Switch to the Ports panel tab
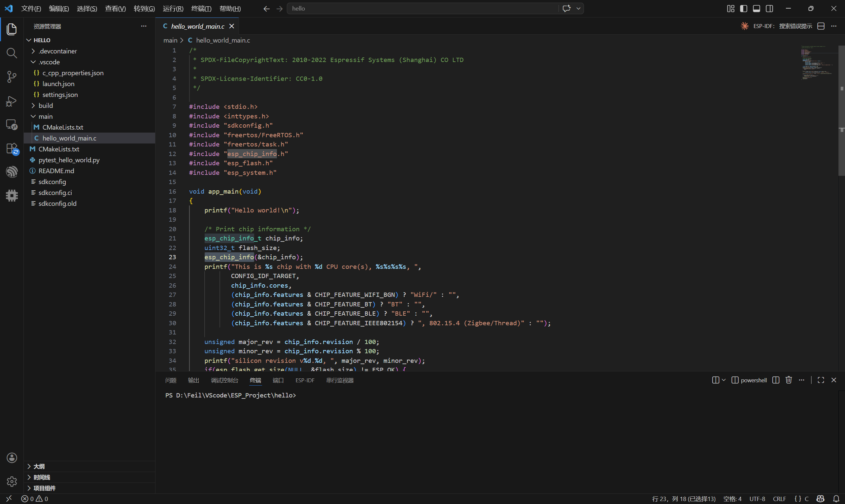The height and width of the screenshot is (504, 845). pos(278,380)
